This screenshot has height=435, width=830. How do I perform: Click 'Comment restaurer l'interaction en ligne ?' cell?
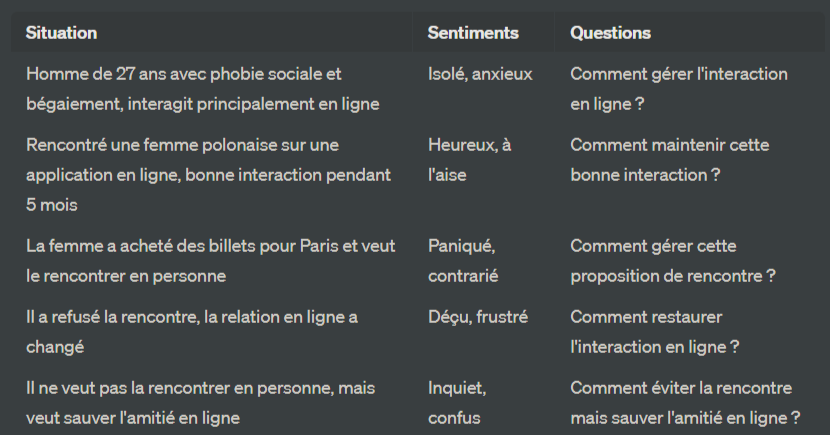[655, 332]
